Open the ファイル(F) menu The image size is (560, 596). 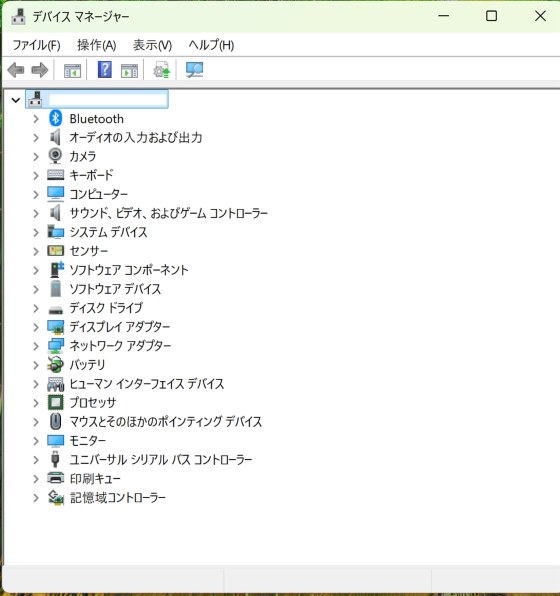[36, 45]
